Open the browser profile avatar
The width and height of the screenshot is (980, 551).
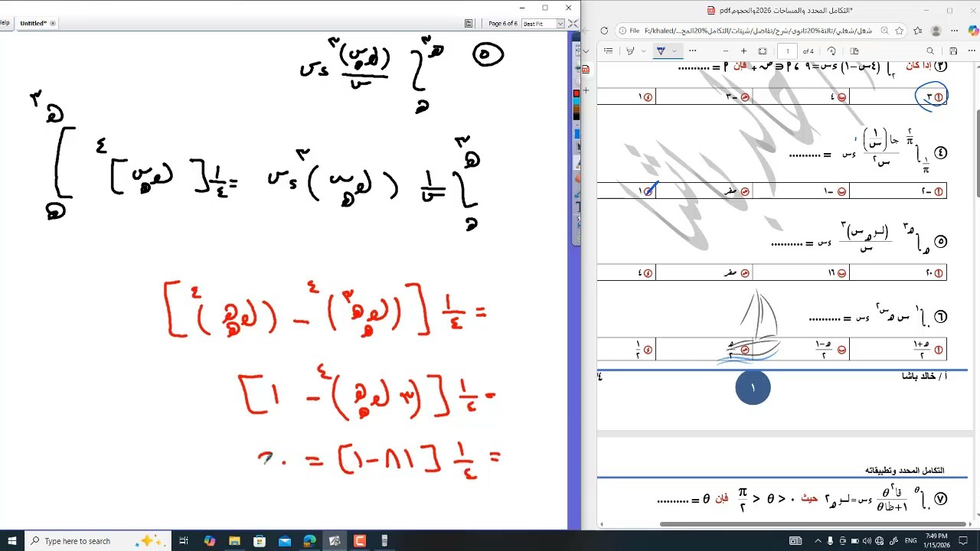click(x=936, y=31)
